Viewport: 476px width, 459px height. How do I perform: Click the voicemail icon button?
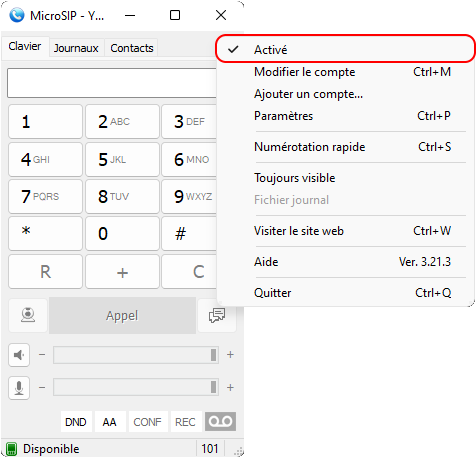click(x=220, y=422)
